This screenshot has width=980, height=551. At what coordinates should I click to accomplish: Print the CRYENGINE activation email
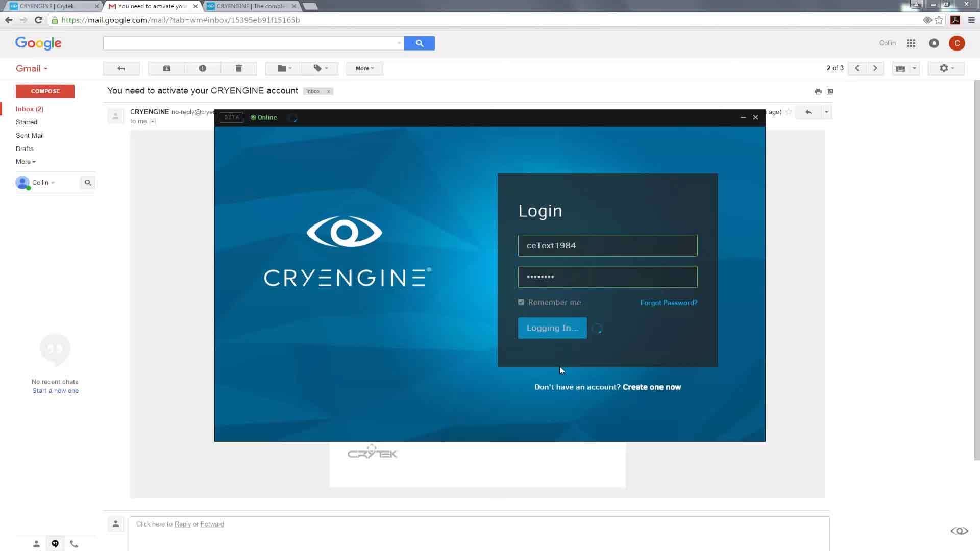pos(818,91)
